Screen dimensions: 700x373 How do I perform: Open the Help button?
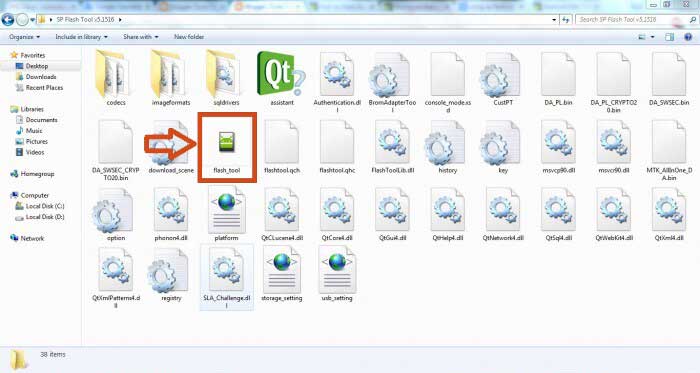point(688,37)
